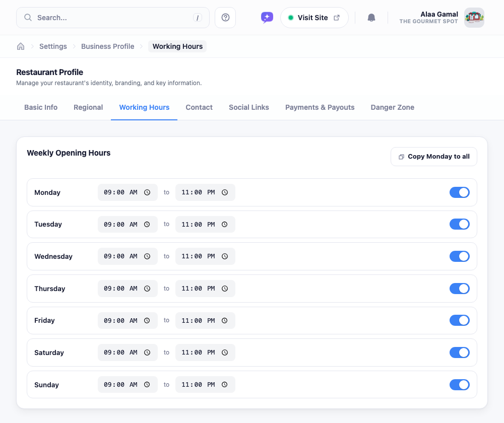Click Tuesday opening time 09:00 AM value
This screenshot has width=504, height=423.
(120, 225)
